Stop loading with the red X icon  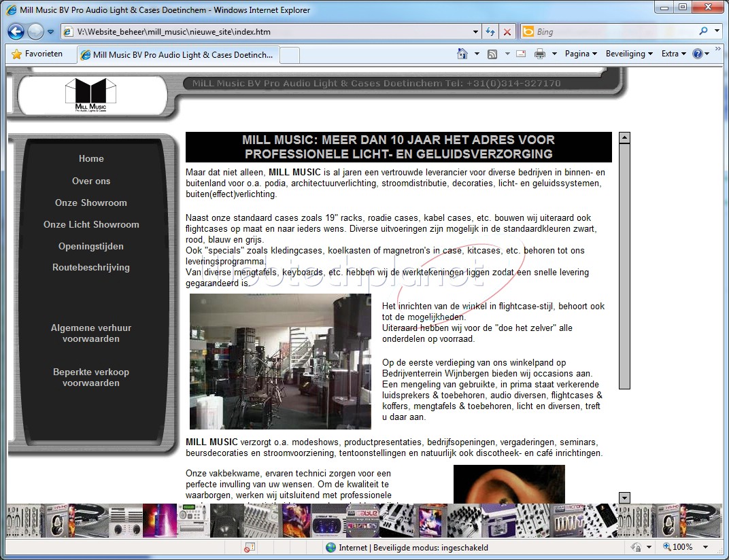507,31
